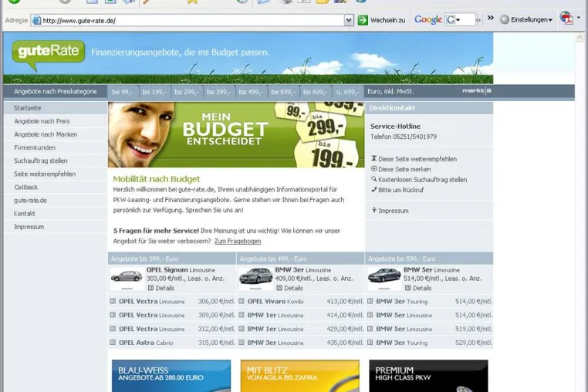Click the magnifier icon beside Kostenlosen Suchauftrag stellen

374,179
